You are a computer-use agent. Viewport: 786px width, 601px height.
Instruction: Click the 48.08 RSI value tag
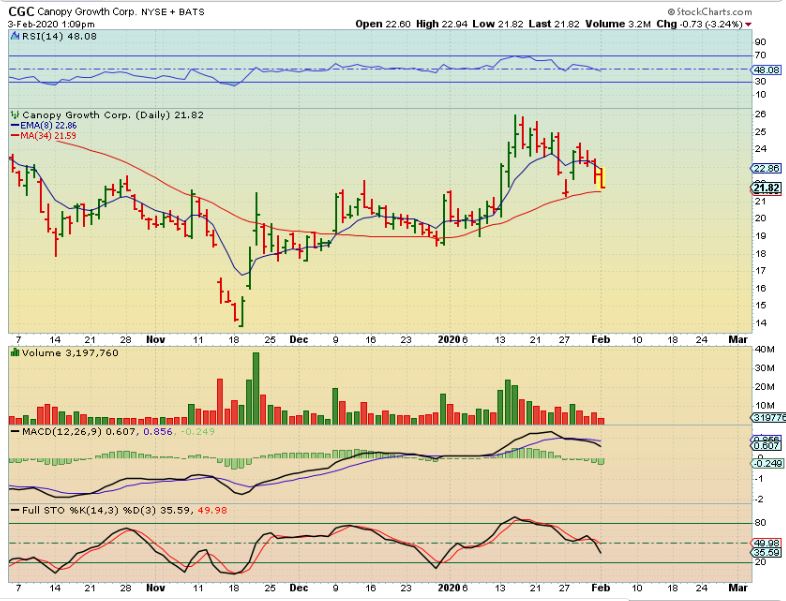765,70
